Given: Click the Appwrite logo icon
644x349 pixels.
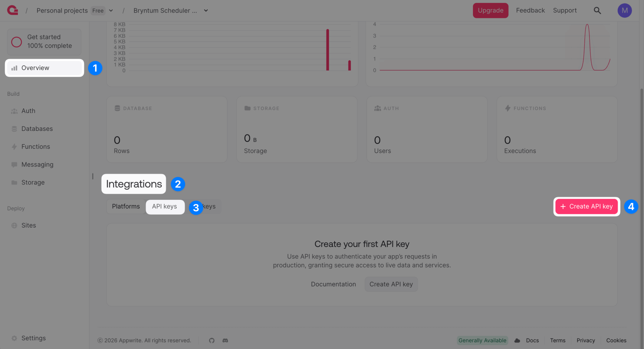Looking at the screenshot, I should [13, 10].
